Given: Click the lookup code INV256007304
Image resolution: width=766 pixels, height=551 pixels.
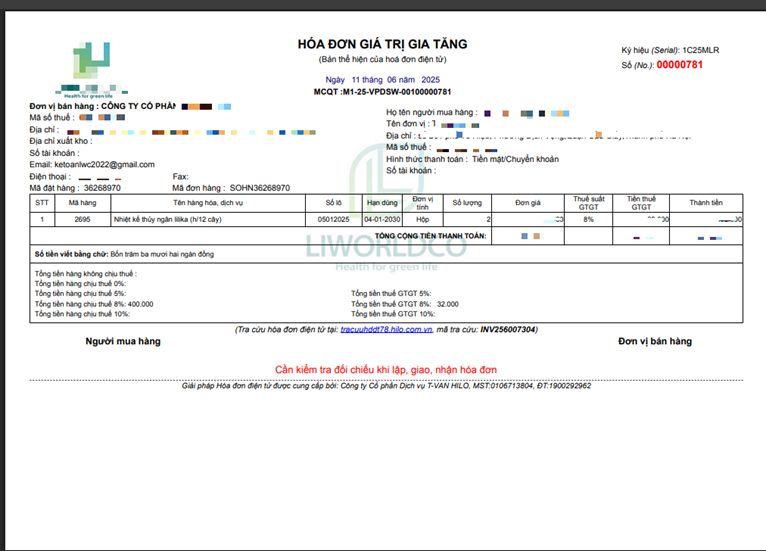Looking at the screenshot, I should pyautogui.click(x=508, y=330).
